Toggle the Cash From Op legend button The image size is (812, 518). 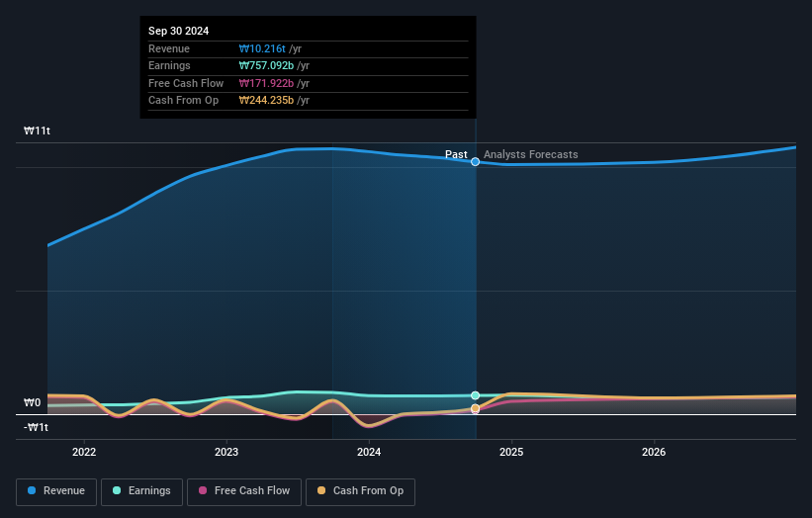[360, 491]
